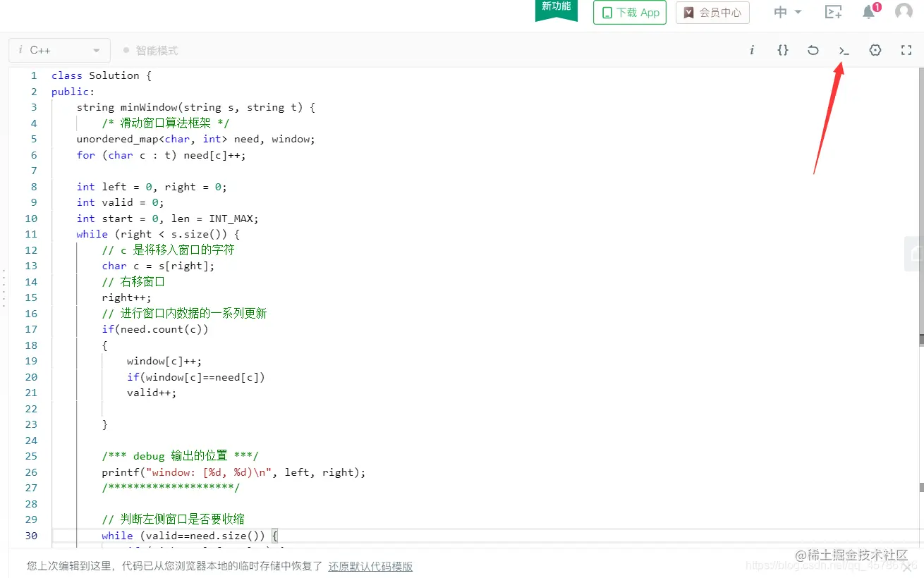Click 'for (char c : t) need[c]++;' line
This screenshot has height=578, width=924.
tap(162, 155)
